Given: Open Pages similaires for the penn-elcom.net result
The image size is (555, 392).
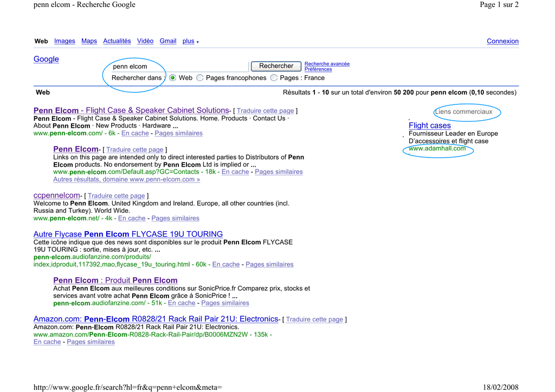Looking at the screenshot, I should (x=175, y=218).
